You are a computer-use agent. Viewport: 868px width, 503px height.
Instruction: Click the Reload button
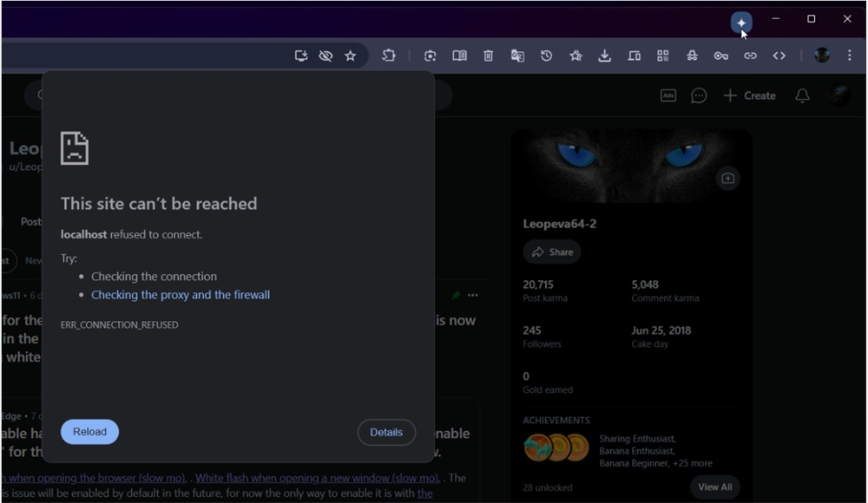click(89, 432)
